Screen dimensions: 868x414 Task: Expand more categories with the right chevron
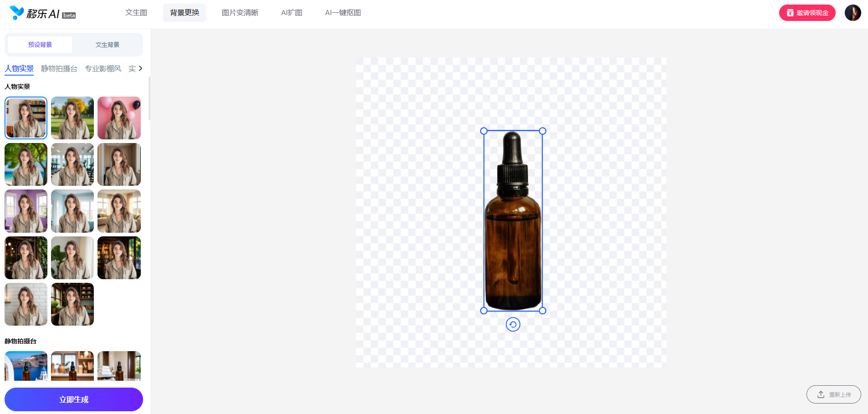pyautogui.click(x=140, y=68)
